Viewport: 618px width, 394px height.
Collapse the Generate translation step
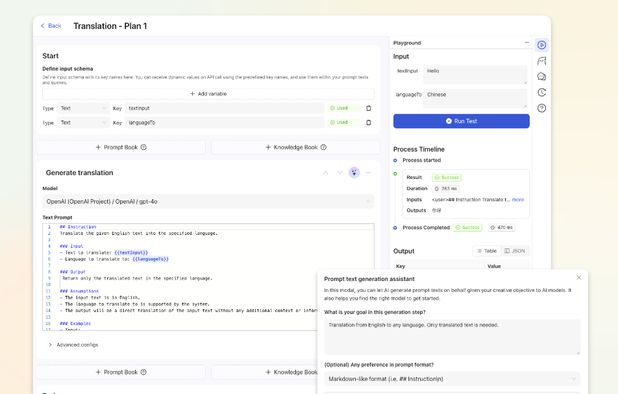coord(369,173)
